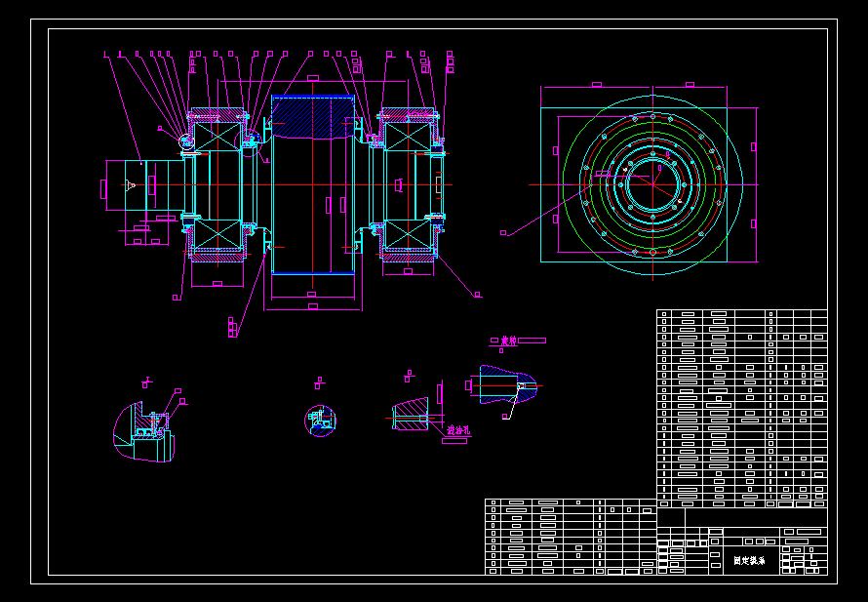Pick the blue-hatched roller section in main view
Screen dimensions: 868x602
pos(312,117)
